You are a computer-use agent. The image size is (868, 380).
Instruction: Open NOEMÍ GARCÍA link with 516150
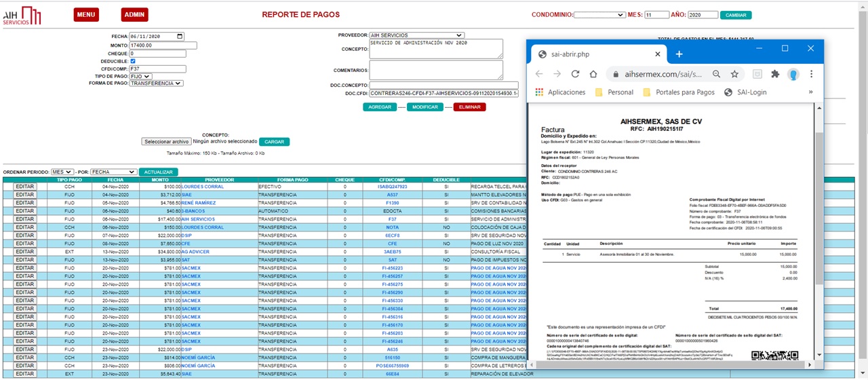click(x=198, y=358)
